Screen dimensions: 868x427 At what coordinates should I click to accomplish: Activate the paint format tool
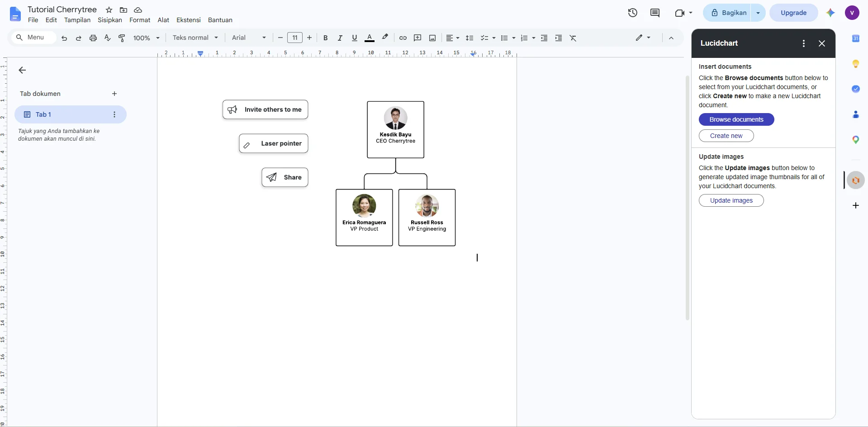pos(122,38)
